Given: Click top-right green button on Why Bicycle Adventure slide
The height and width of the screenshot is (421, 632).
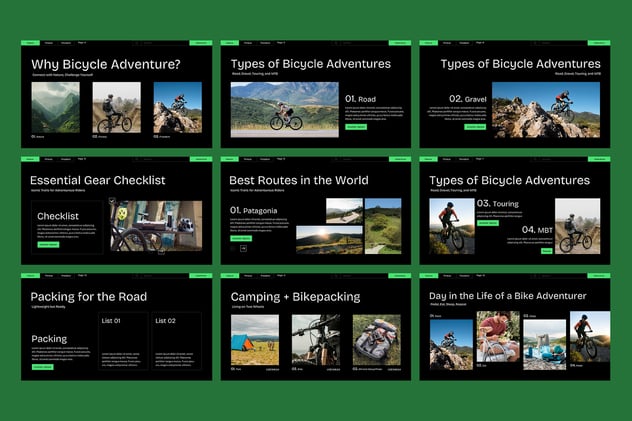Looking at the screenshot, I should 202,43.
